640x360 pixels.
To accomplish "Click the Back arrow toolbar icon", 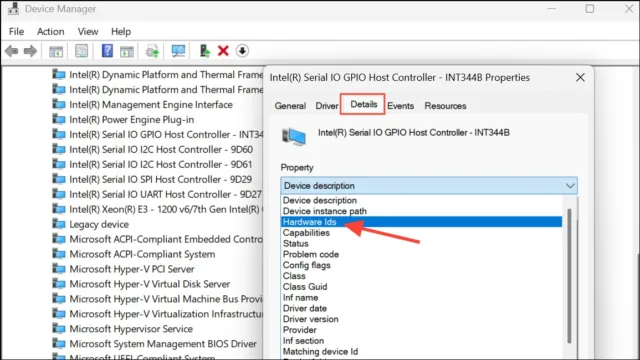I will click(12, 51).
